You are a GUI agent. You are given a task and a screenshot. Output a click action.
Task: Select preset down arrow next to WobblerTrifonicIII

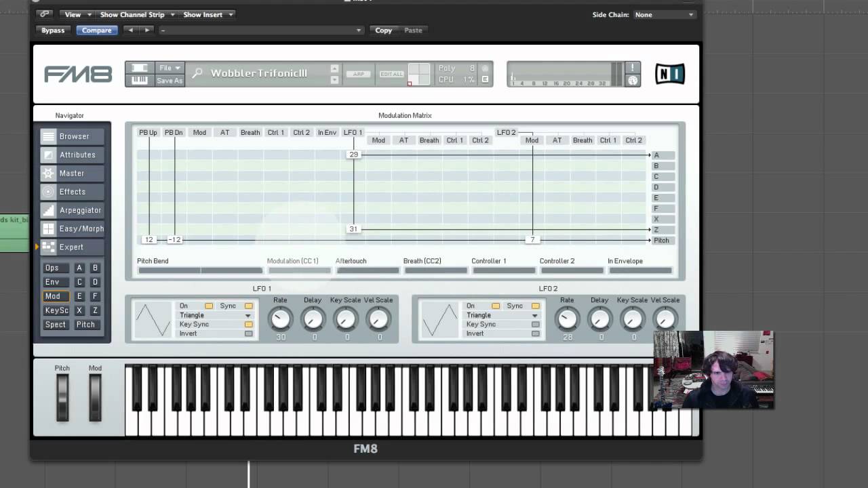point(334,80)
